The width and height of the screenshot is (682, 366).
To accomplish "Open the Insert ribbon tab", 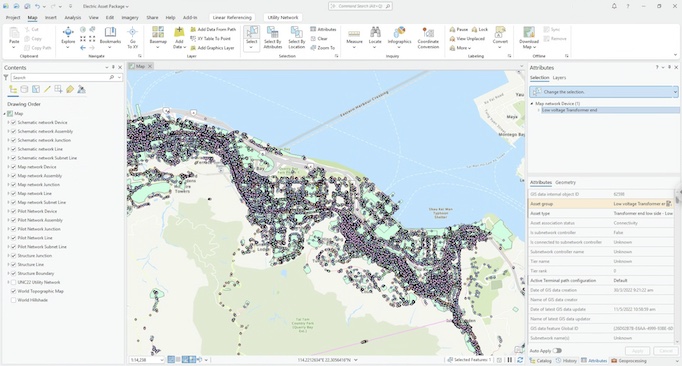I will tap(50, 17).
